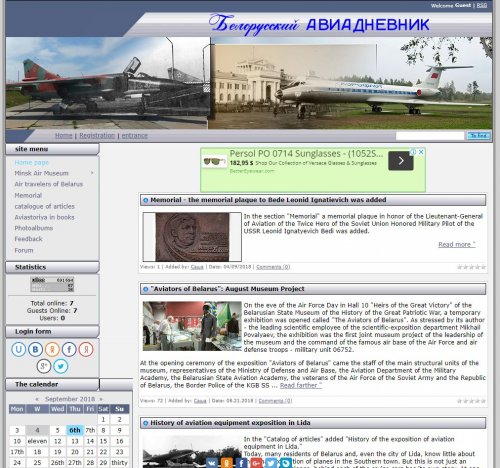Log in with the Facebook icon
500x468 pixels.
[x=69, y=349]
